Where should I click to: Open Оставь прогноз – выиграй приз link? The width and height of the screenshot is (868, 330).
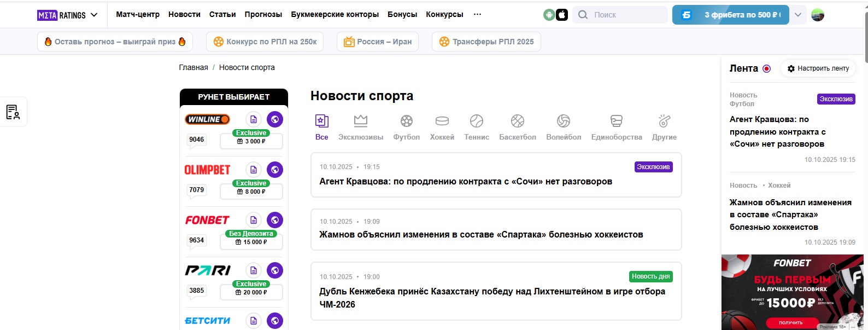coord(115,42)
